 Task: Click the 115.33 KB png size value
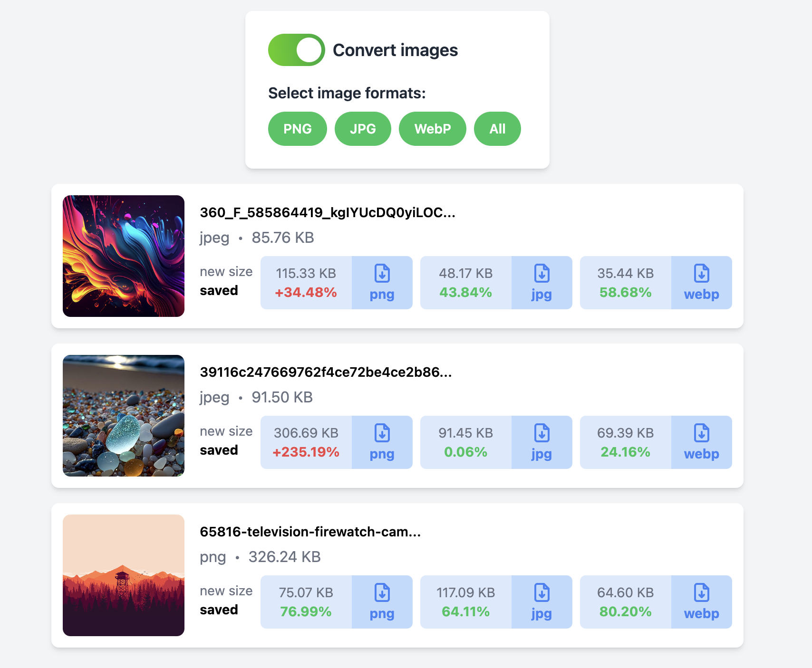click(306, 273)
